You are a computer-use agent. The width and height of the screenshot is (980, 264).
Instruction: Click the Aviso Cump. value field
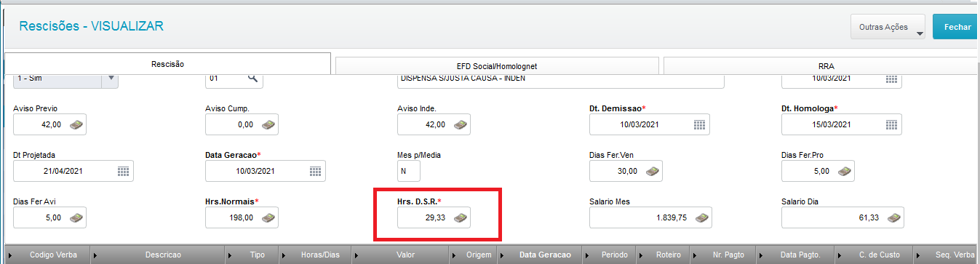pos(242,125)
